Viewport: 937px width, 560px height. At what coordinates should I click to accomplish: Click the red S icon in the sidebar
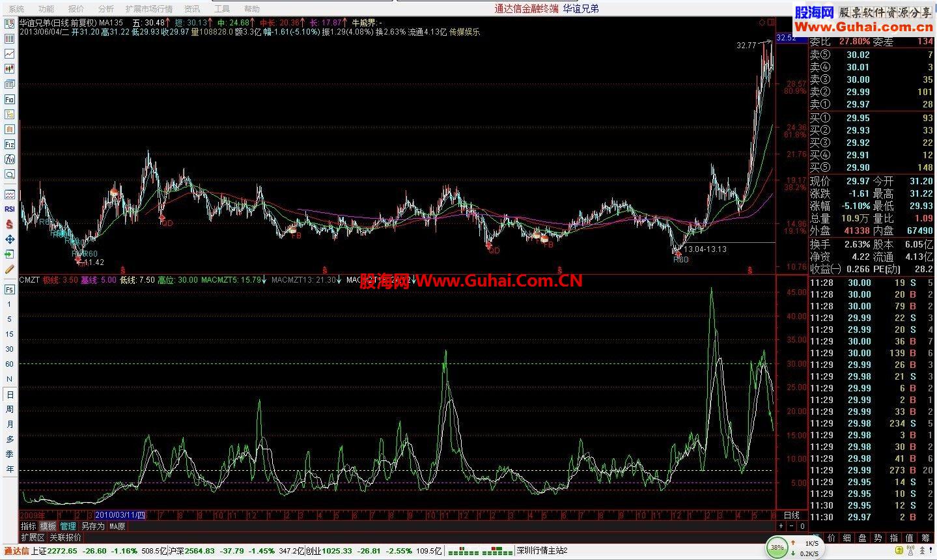[x=10, y=224]
